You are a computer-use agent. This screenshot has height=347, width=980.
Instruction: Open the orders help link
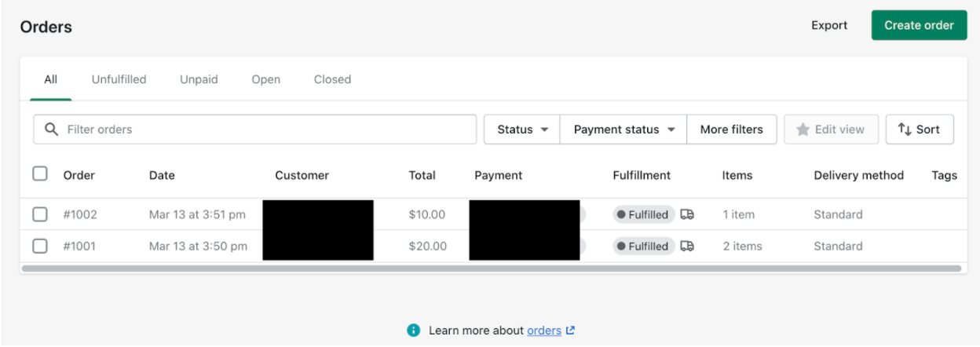[x=544, y=331]
